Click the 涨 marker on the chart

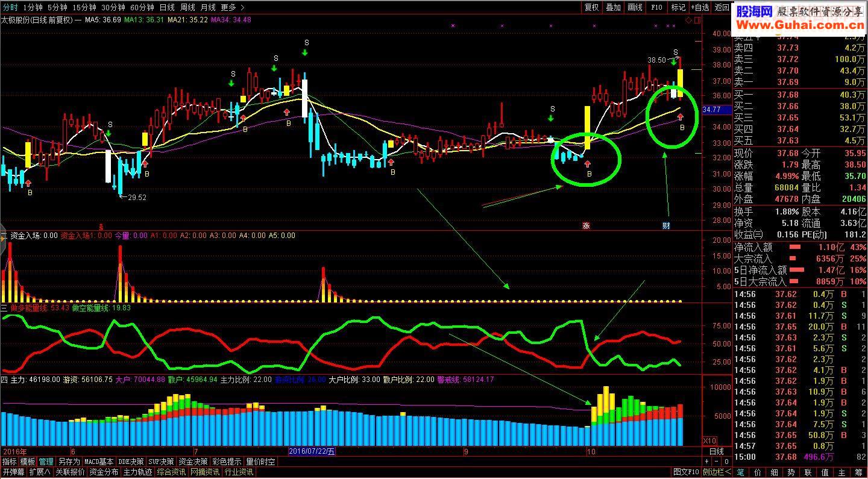pos(587,226)
